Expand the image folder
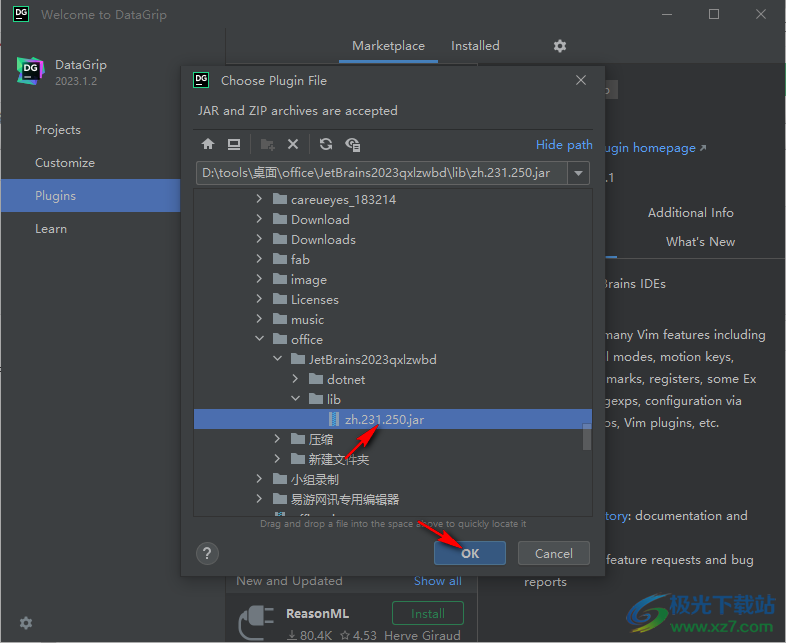The image size is (786, 643). 259,279
